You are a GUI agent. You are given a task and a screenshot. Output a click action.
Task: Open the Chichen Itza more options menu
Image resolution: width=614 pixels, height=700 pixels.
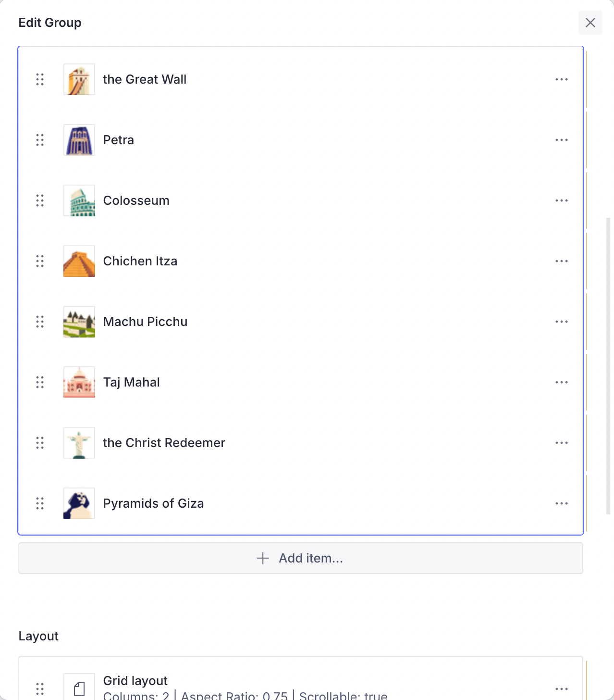tap(561, 261)
